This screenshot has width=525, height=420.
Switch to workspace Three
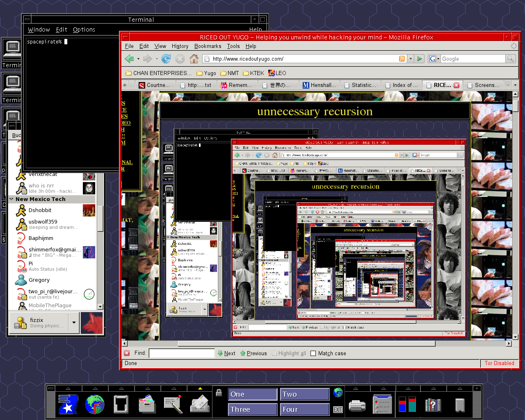coord(253,409)
